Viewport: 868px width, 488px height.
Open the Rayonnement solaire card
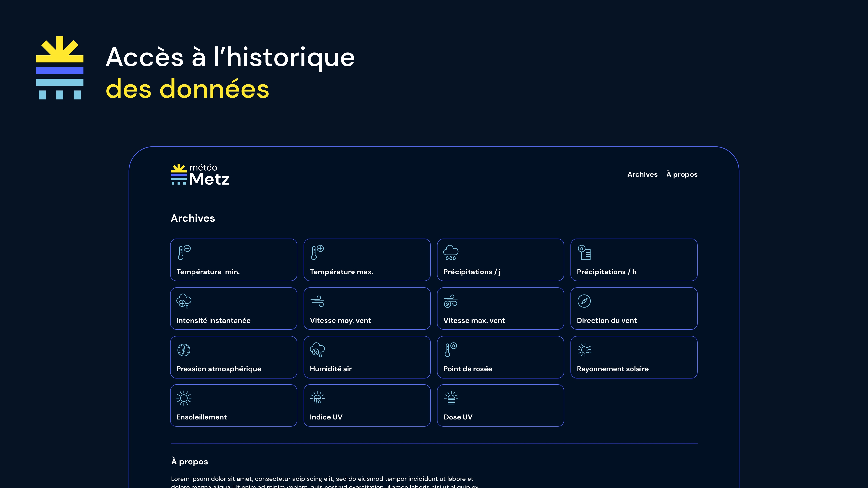(x=634, y=357)
